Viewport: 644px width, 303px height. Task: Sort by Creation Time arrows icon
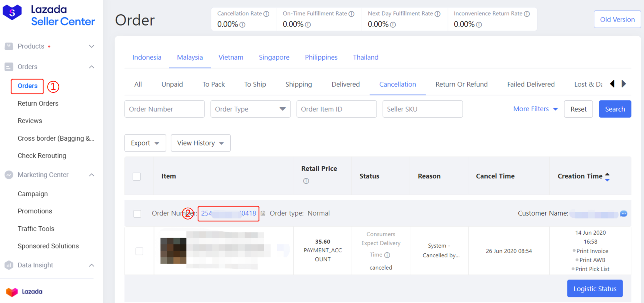point(607,176)
